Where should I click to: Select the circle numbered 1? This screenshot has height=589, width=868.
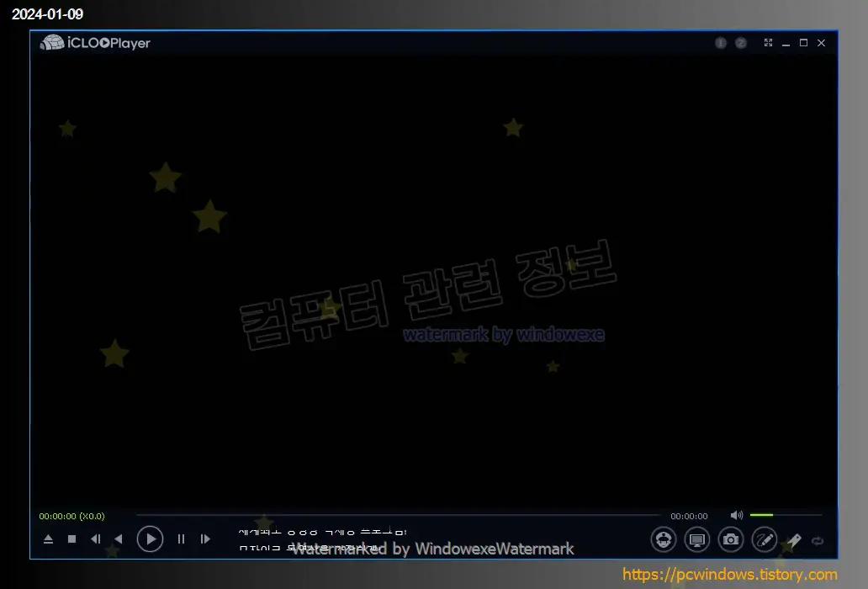721,43
